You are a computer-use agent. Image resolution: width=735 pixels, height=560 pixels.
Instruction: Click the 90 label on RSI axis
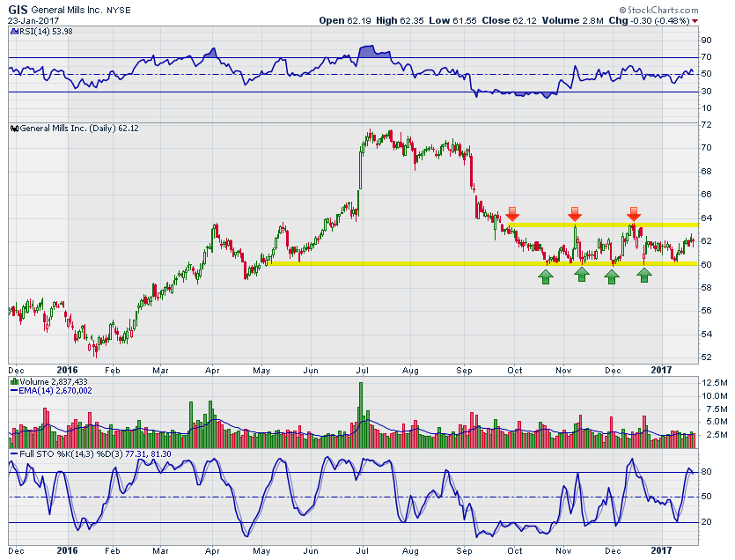(706, 41)
